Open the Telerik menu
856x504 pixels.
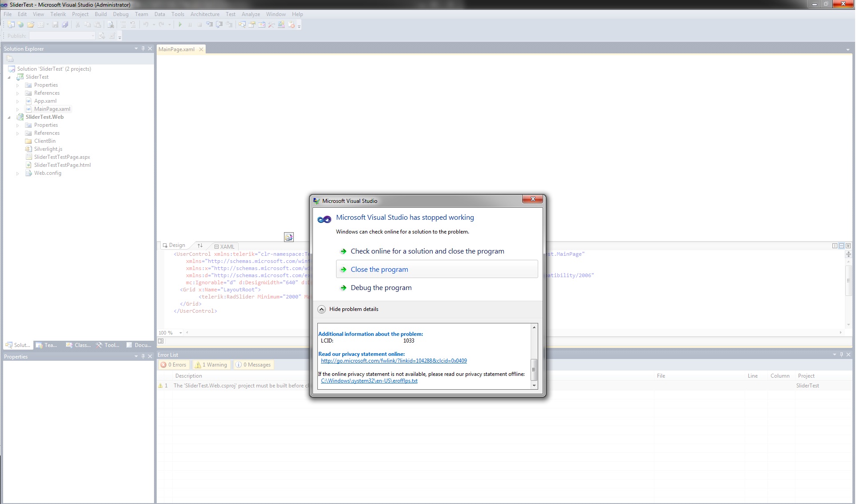coord(58,14)
